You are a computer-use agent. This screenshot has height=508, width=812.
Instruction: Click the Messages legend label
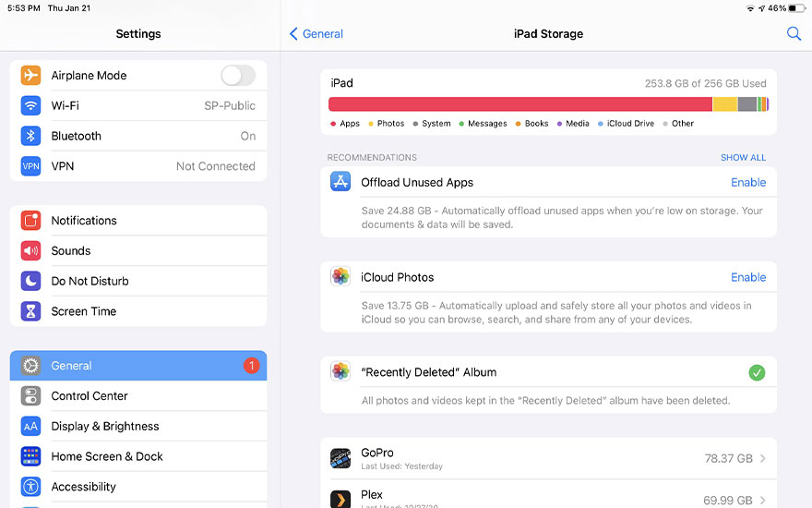tap(487, 124)
